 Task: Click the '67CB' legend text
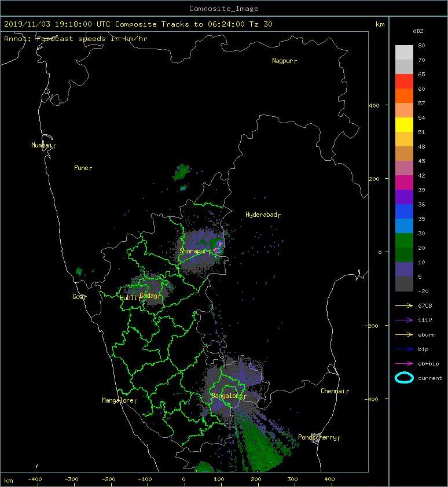[425, 305]
